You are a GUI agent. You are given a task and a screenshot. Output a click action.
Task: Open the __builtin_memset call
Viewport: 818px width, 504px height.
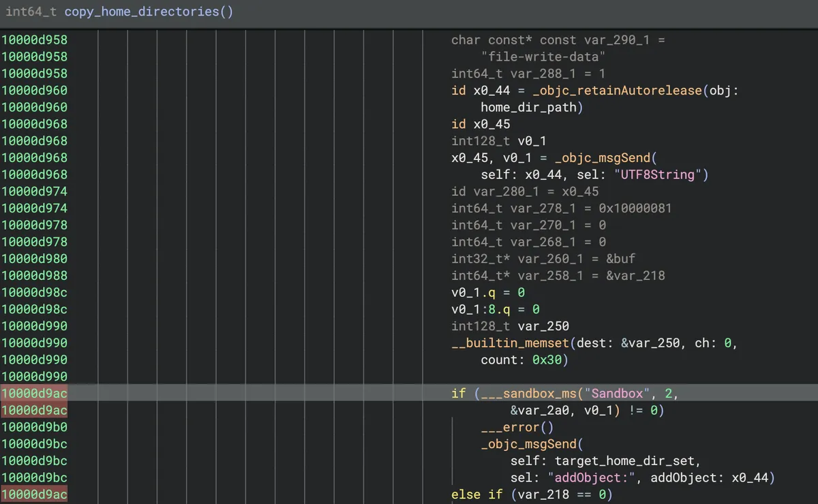coord(511,343)
